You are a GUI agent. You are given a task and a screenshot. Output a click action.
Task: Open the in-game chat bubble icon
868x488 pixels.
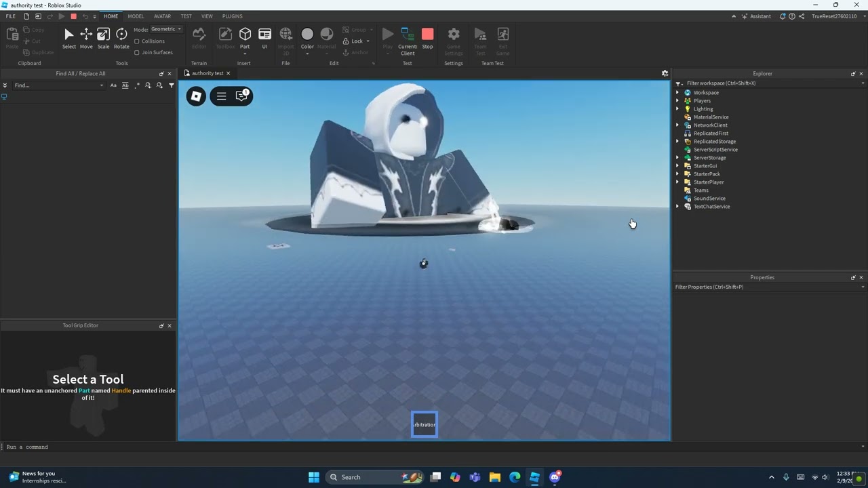(x=241, y=96)
